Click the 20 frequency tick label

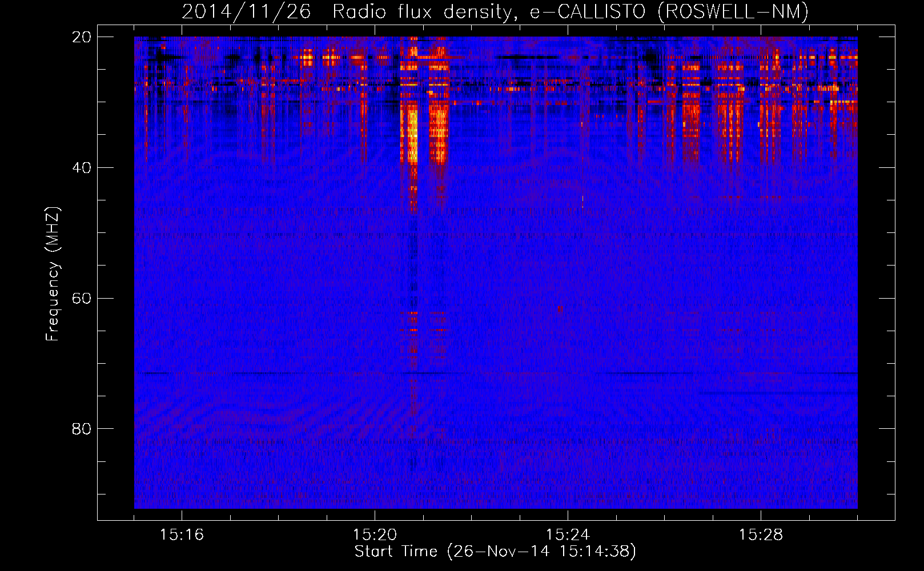[x=82, y=37]
